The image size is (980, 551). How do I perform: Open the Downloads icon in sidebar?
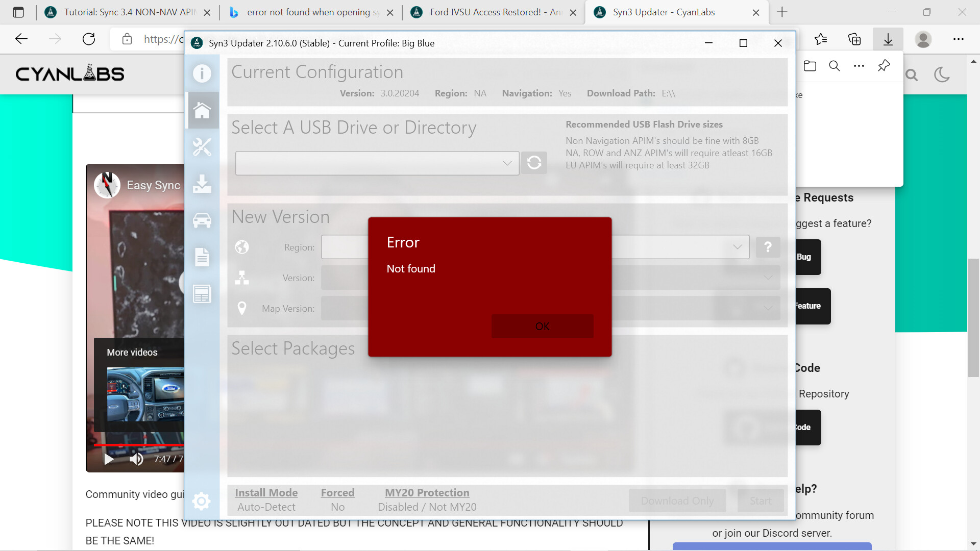(202, 184)
